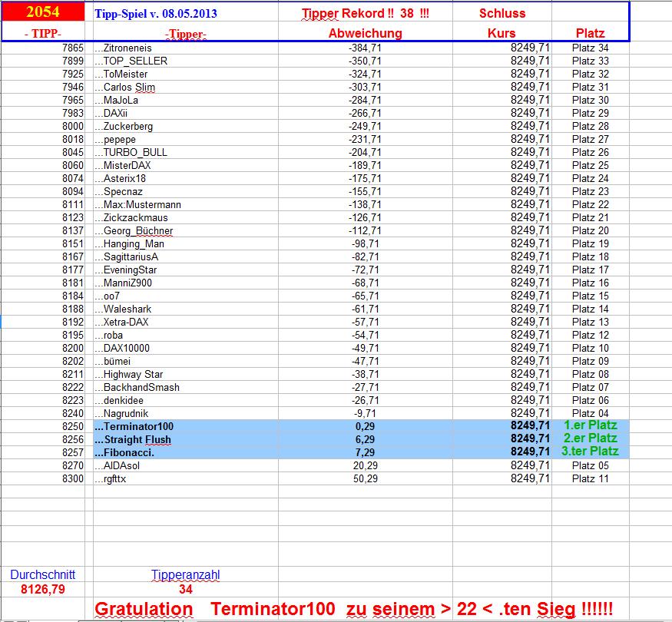The image size is (672, 622).
Task: Click the green '3.ter Platz' cell
Action: 590,452
